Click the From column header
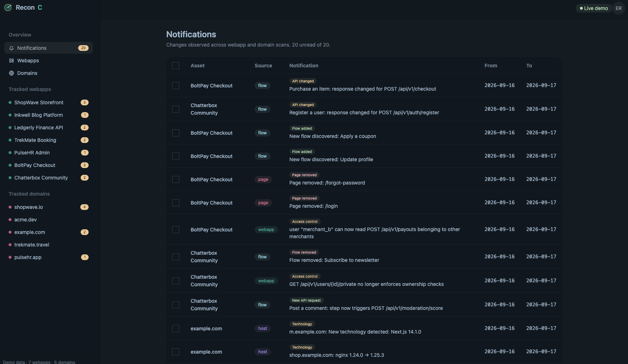The image size is (628, 364). click(x=491, y=66)
